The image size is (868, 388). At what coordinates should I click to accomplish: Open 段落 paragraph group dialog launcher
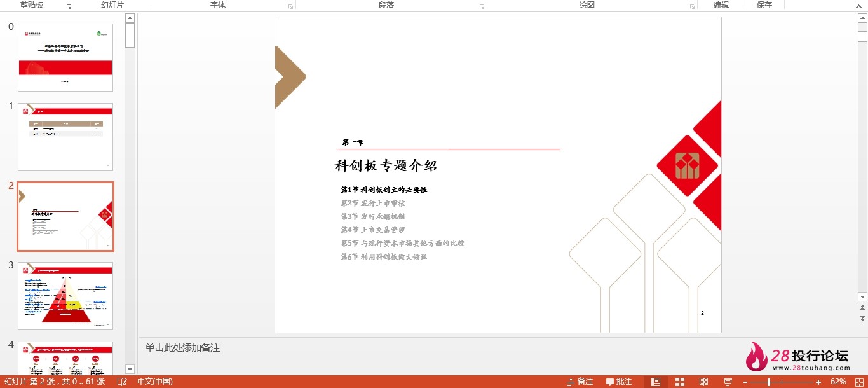(x=482, y=6)
